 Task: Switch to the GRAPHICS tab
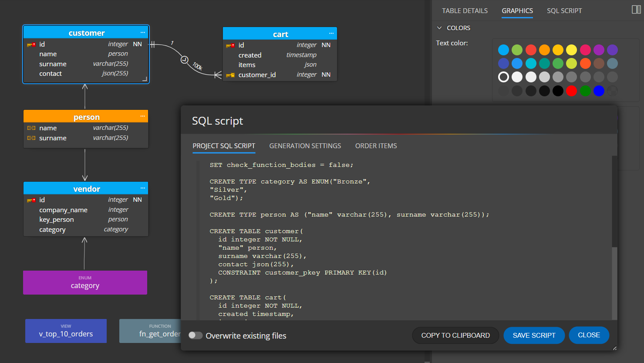(517, 10)
